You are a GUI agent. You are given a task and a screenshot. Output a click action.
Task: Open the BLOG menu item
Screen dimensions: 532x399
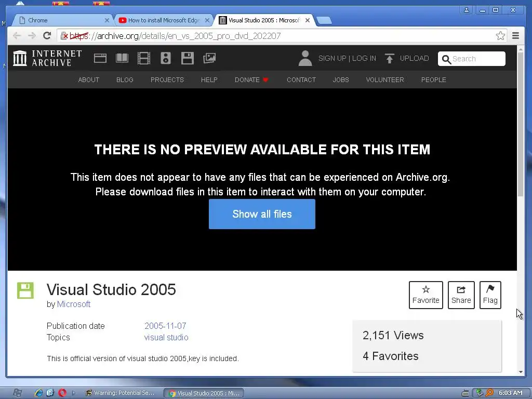[x=125, y=79]
